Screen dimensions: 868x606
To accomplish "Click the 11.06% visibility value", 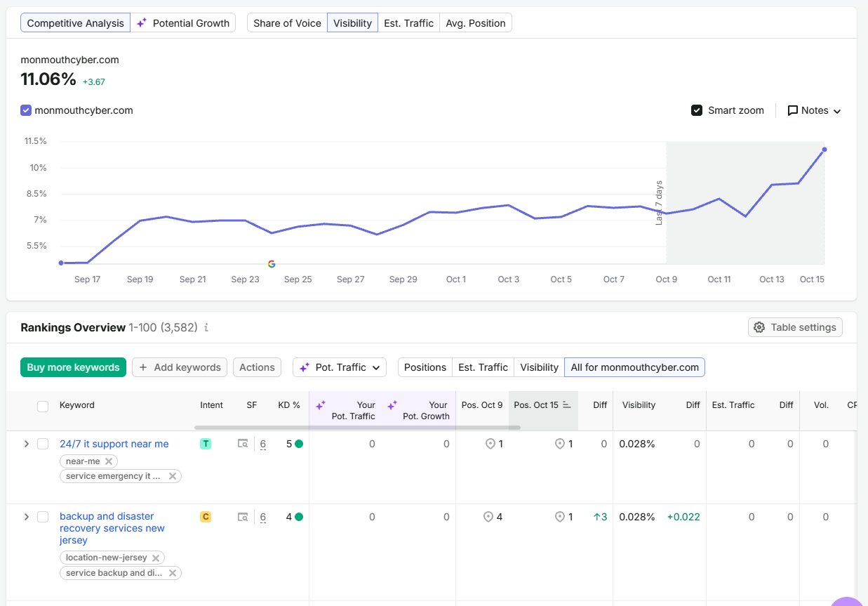I will click(48, 79).
